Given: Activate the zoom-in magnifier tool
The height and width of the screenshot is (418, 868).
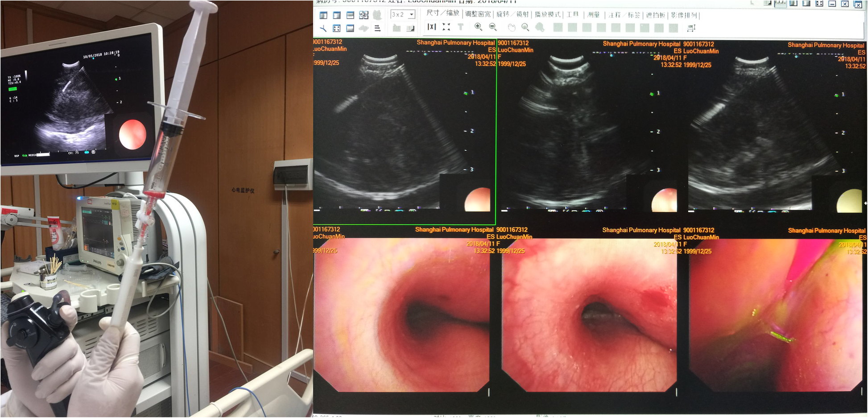Looking at the screenshot, I should (477, 27).
